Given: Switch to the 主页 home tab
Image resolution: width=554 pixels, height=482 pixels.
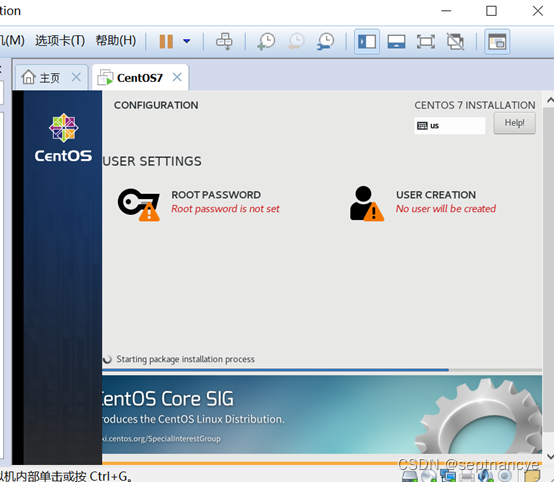Looking at the screenshot, I should pos(50,77).
